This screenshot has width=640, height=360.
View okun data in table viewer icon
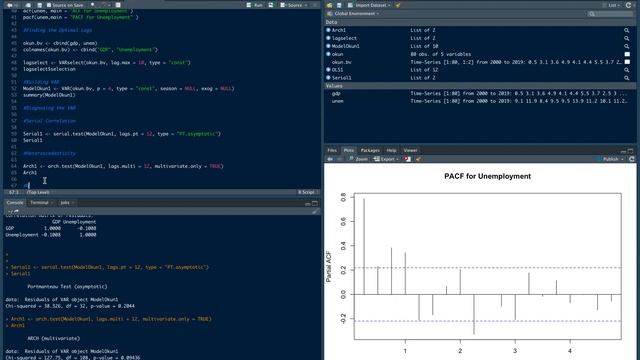(627, 54)
